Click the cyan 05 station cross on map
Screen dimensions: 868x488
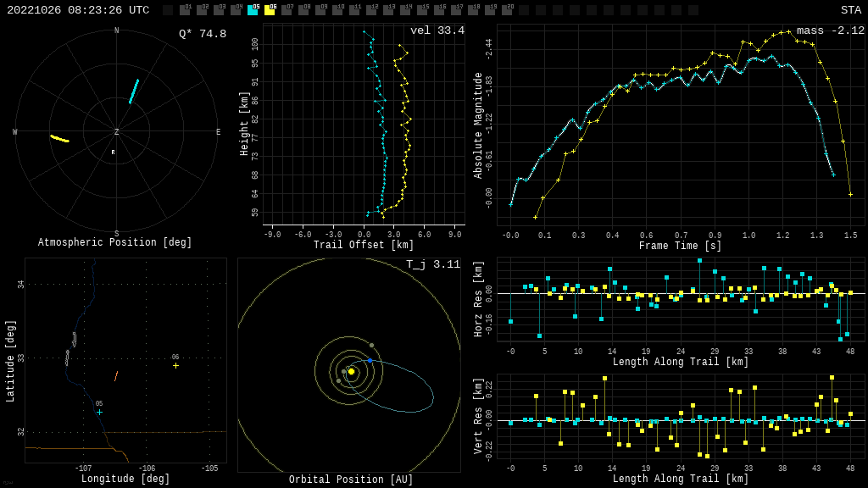pos(99,413)
